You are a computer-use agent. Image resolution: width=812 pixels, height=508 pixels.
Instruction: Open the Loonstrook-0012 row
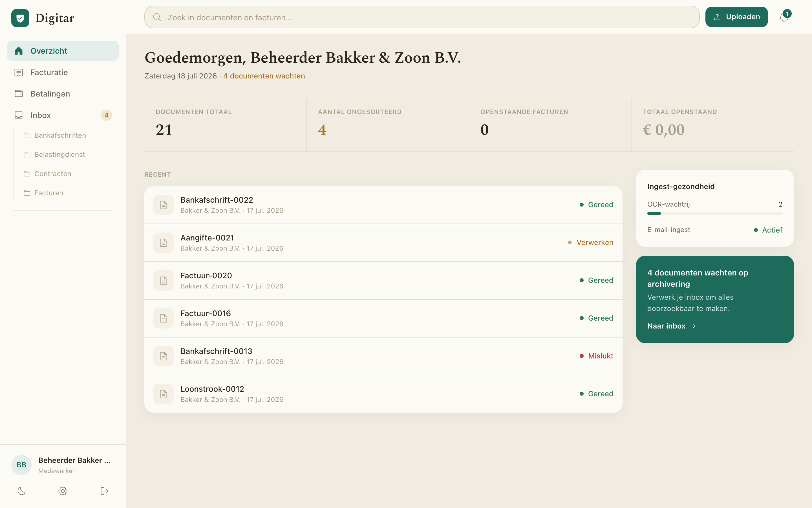pos(383,394)
